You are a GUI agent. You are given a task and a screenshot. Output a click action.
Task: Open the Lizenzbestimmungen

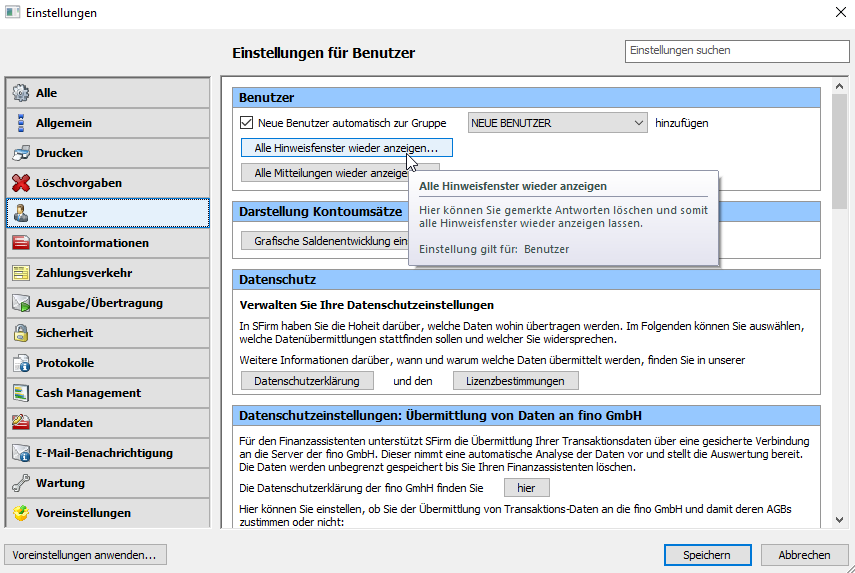(515, 381)
